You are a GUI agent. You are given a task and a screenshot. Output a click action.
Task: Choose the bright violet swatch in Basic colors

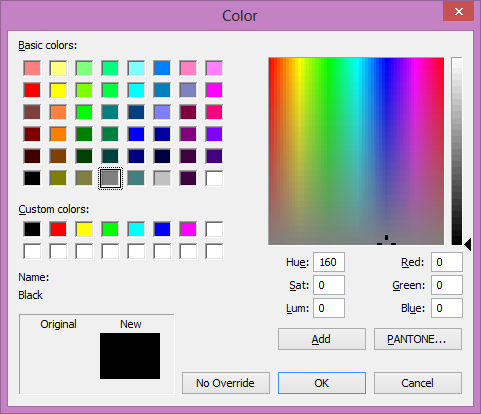[214, 134]
